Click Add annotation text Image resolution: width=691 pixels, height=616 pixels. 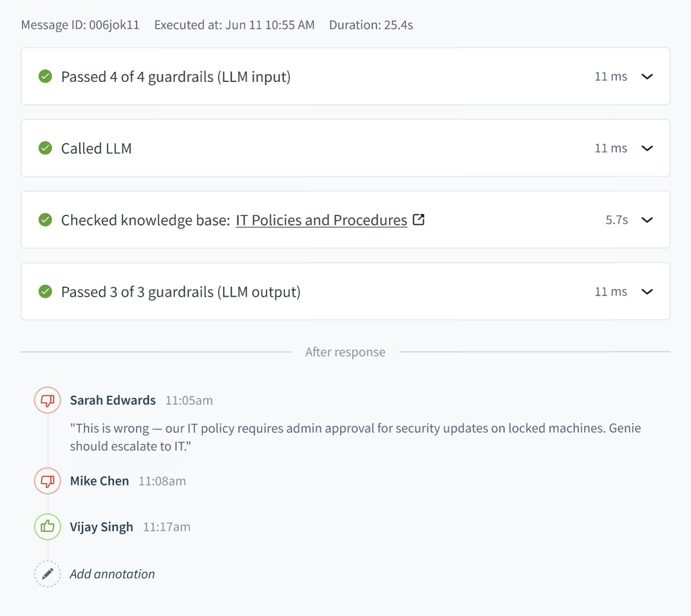point(112,574)
